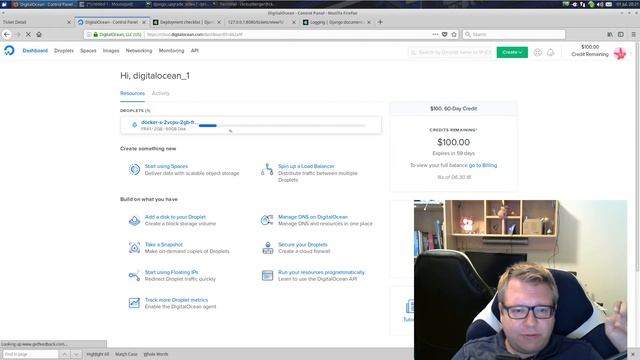Open the help and support lifebuoy icon

(538, 52)
